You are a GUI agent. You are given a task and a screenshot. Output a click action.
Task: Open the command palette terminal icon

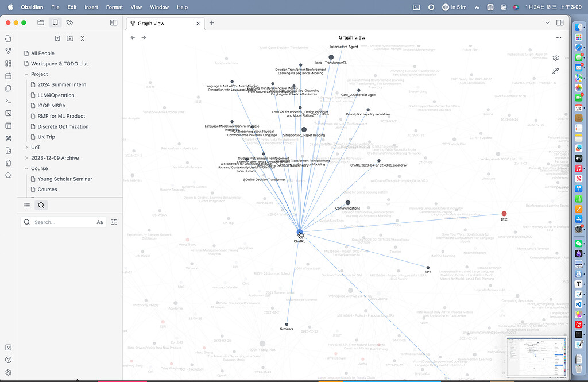pos(8,101)
